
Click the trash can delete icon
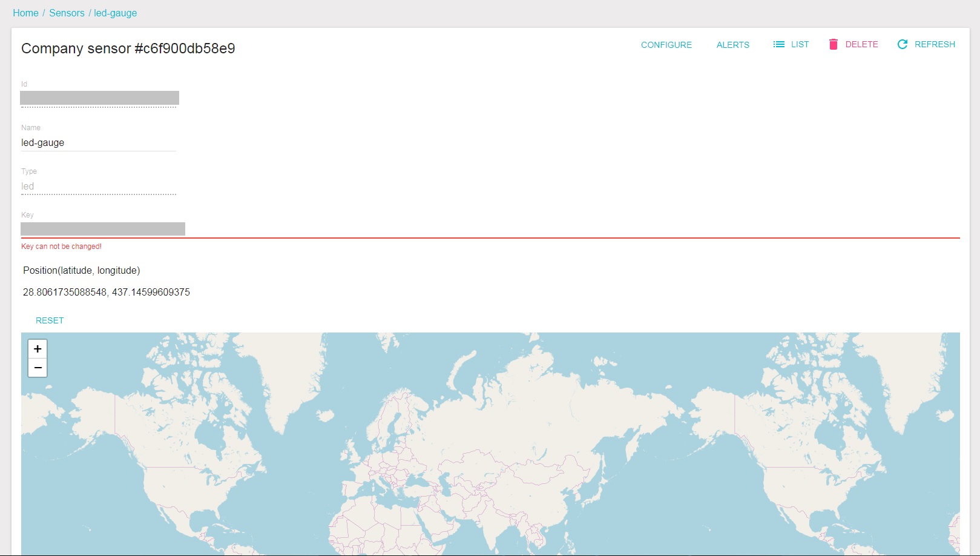click(834, 44)
